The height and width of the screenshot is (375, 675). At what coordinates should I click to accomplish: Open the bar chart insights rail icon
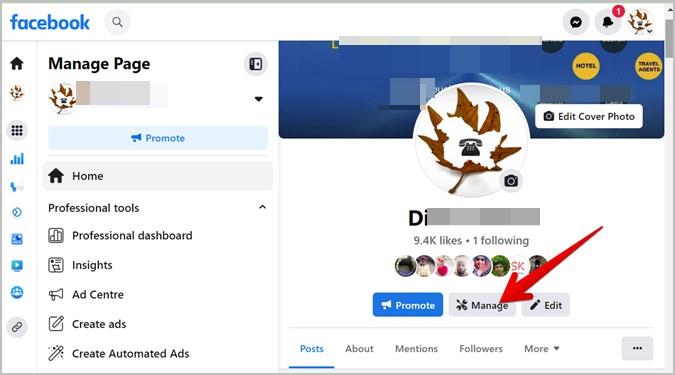17,159
